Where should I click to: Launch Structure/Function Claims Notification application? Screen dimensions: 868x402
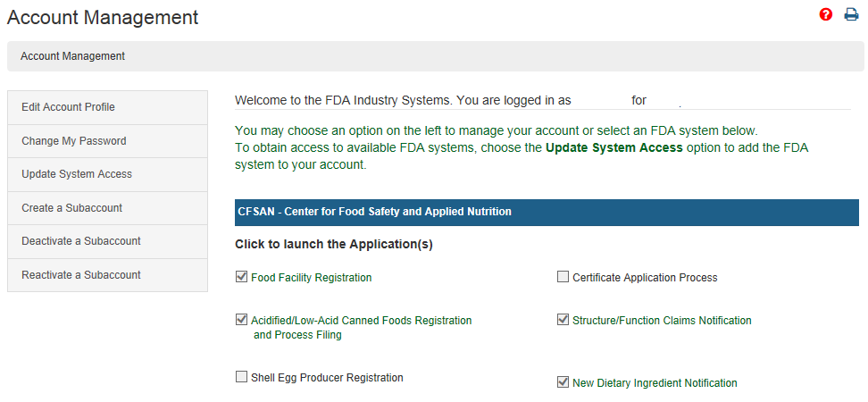662,321
